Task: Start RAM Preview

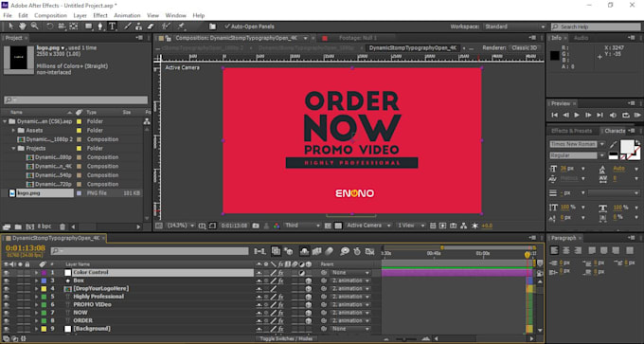Action: (x=637, y=115)
